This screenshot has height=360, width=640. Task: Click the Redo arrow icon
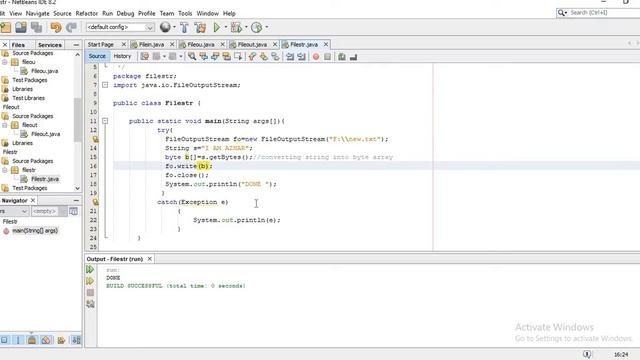click(x=71, y=27)
